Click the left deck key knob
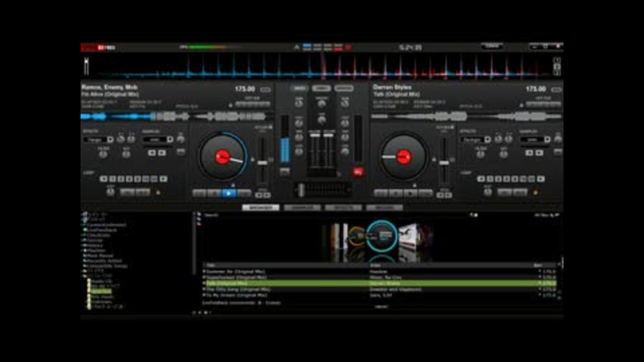Image resolution: width=644 pixels, height=362 pixels. [126, 154]
